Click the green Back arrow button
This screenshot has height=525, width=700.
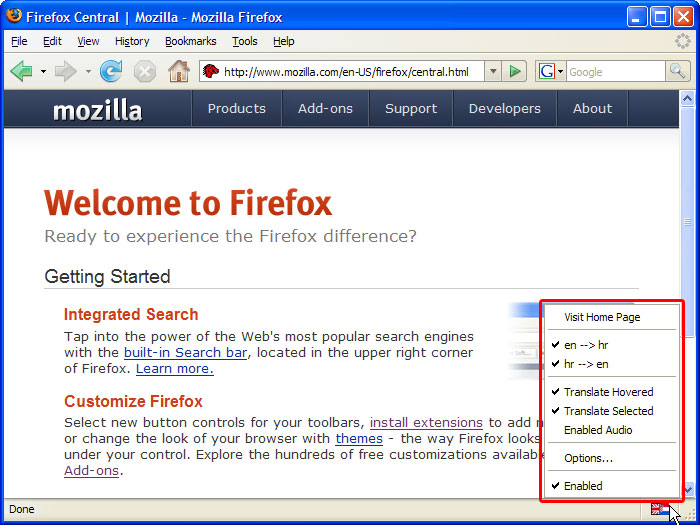[x=21, y=71]
